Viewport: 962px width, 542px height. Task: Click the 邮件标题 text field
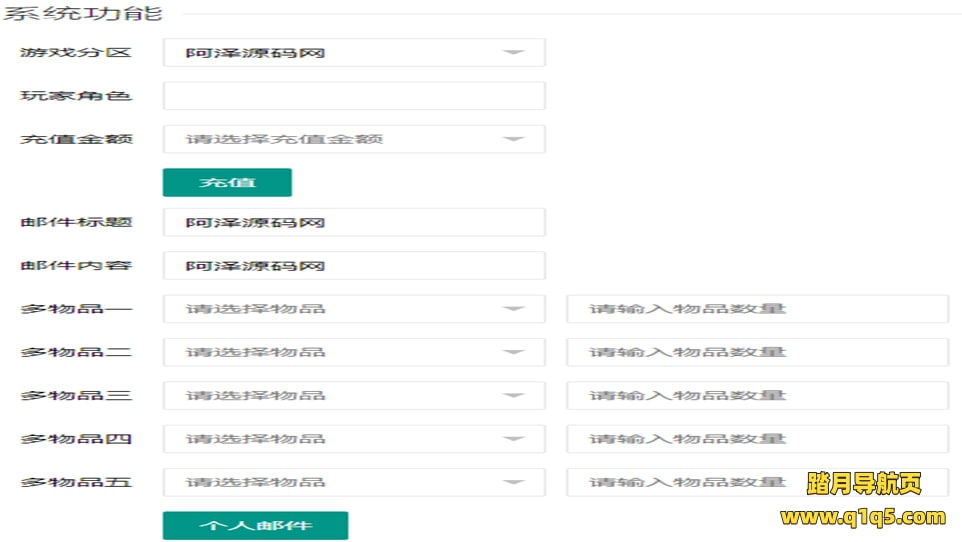[x=353, y=222]
